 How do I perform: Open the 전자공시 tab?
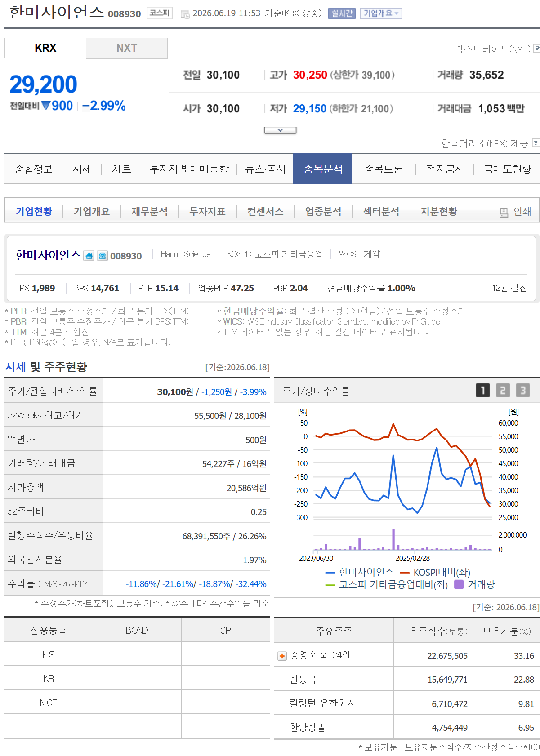(x=445, y=169)
